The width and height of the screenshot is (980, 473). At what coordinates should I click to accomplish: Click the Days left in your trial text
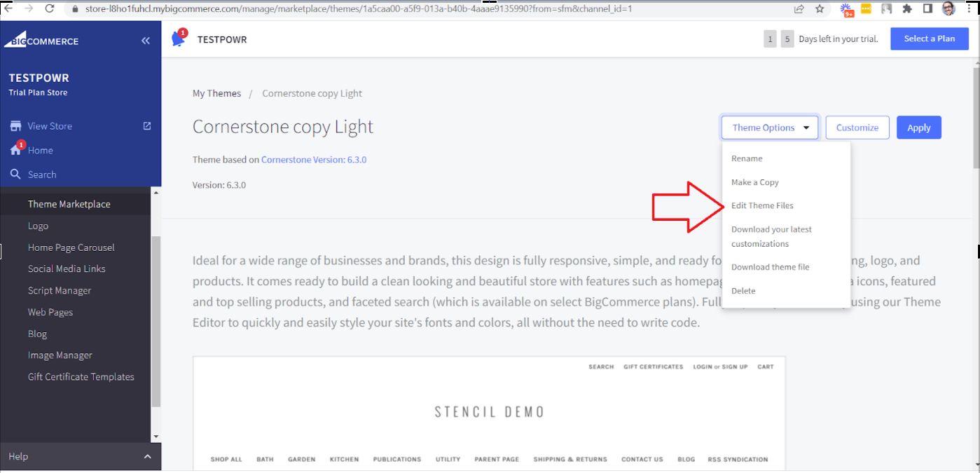[838, 39]
